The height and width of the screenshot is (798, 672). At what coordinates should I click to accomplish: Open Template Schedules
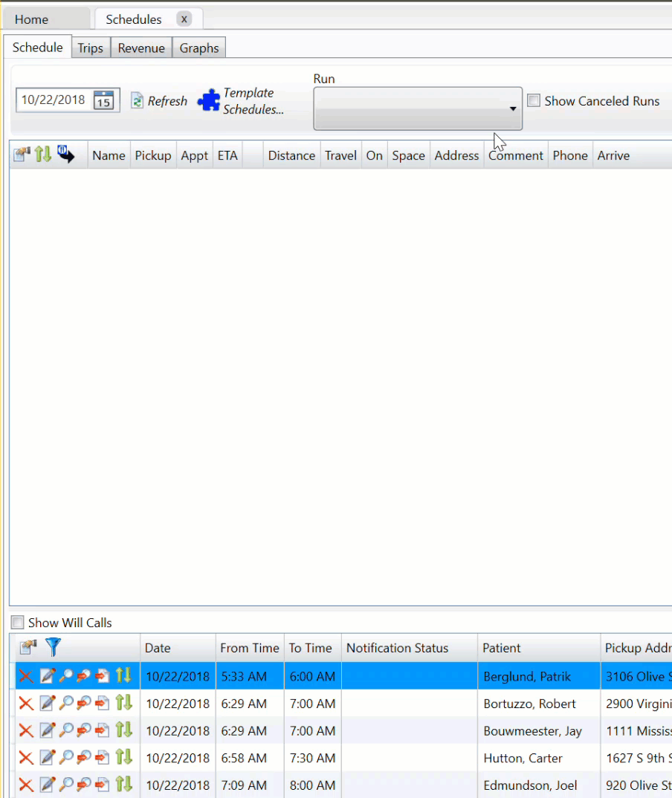pos(242,101)
